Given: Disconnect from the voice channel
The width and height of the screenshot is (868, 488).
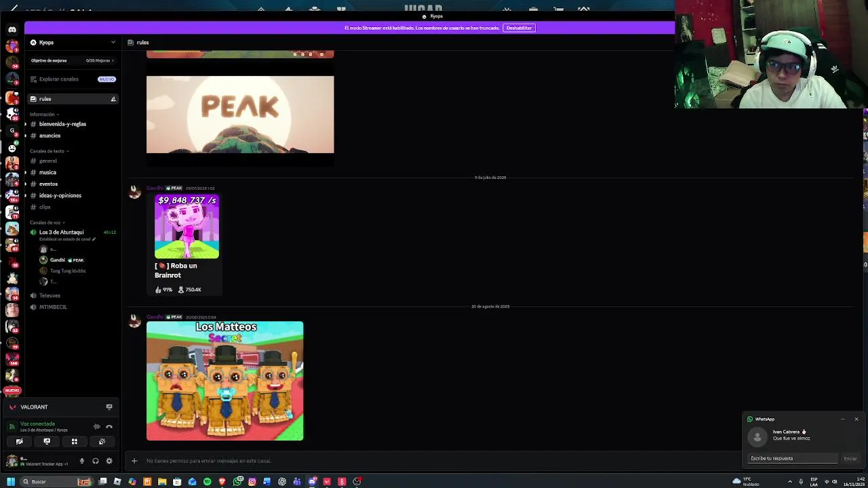Looking at the screenshot, I should click(109, 426).
